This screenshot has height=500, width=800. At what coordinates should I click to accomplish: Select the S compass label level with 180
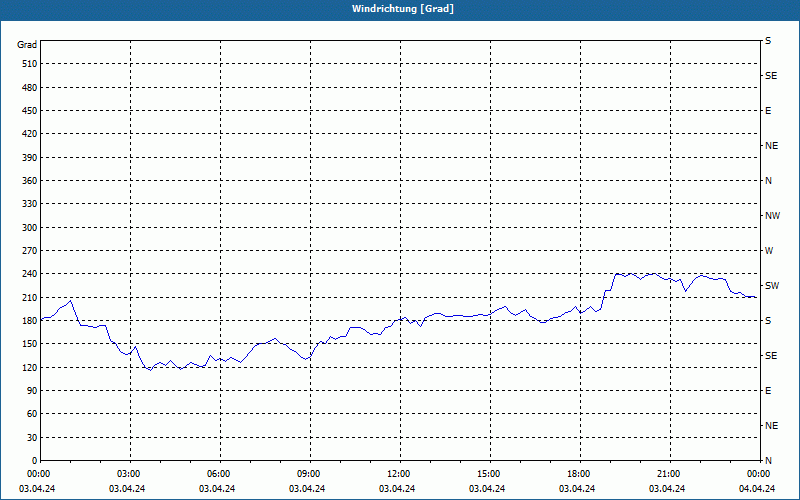tap(768, 320)
